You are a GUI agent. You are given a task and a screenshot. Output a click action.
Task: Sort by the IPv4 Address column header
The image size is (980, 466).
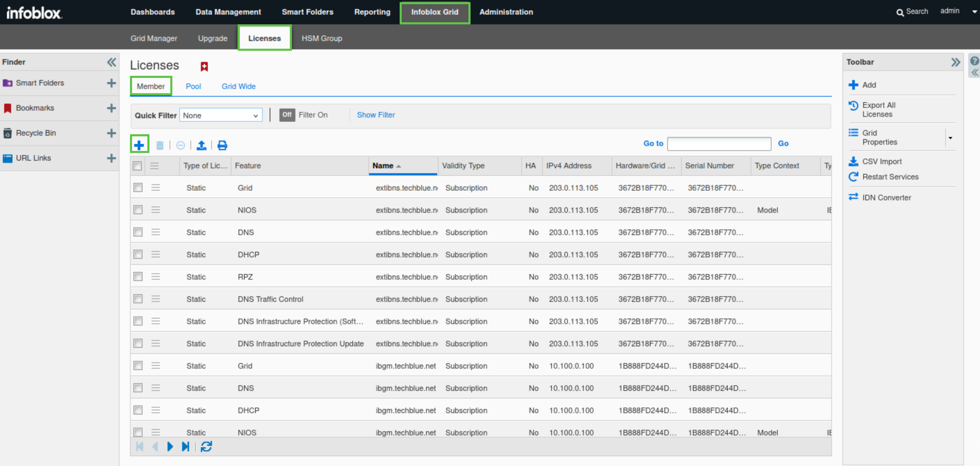point(577,166)
